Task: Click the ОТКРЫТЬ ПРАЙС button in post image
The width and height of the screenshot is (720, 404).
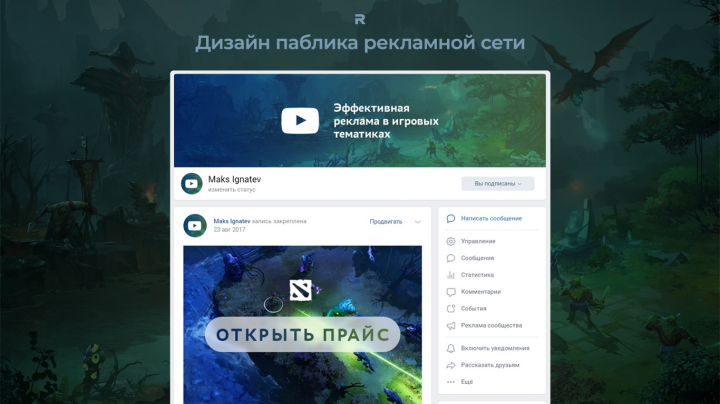Action: [303, 335]
